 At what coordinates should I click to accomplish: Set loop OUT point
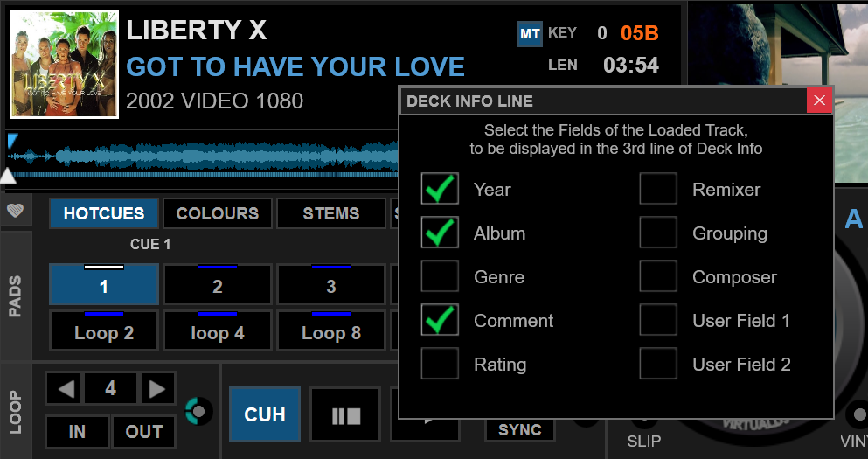144,431
